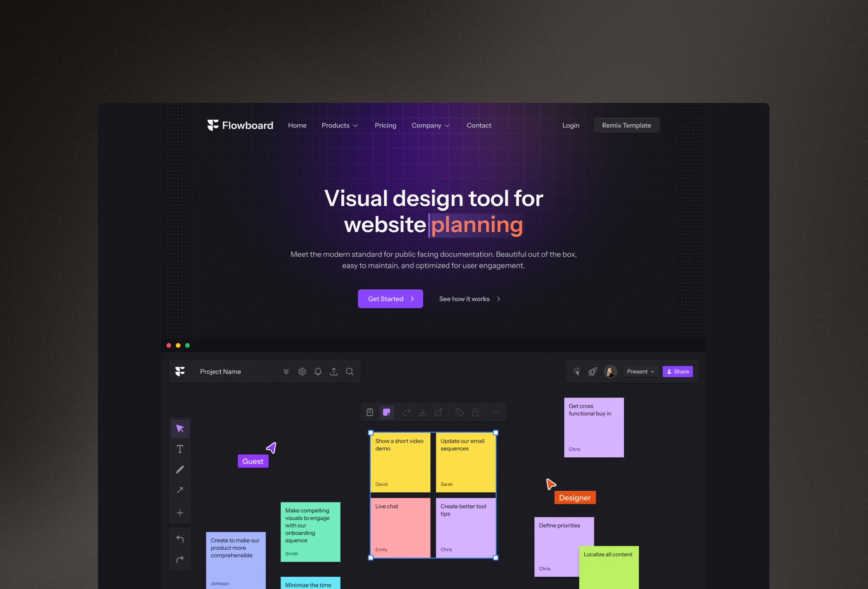Image resolution: width=868 pixels, height=589 pixels.
Task: Toggle the lock icon in note toolbar
Action: (475, 412)
